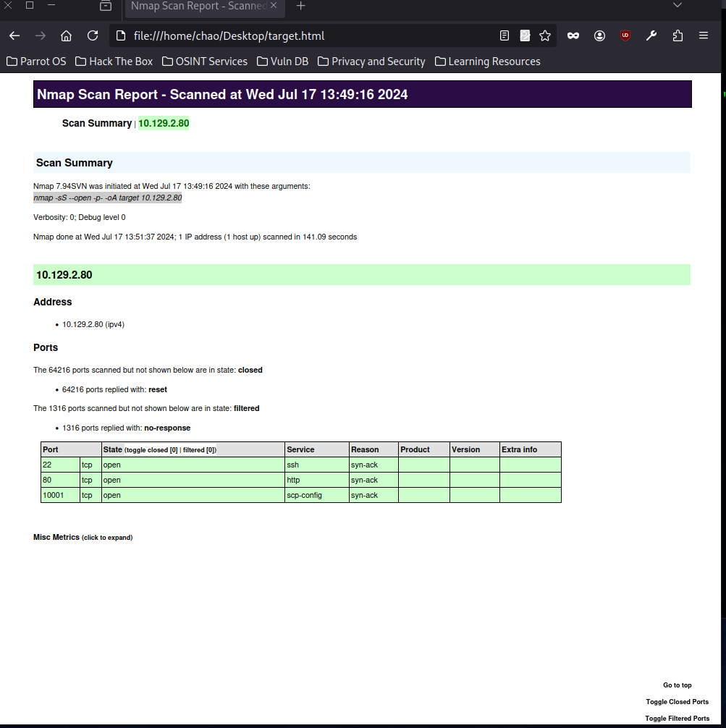Click port 22 cell in table
The image size is (726, 728).
pos(60,465)
